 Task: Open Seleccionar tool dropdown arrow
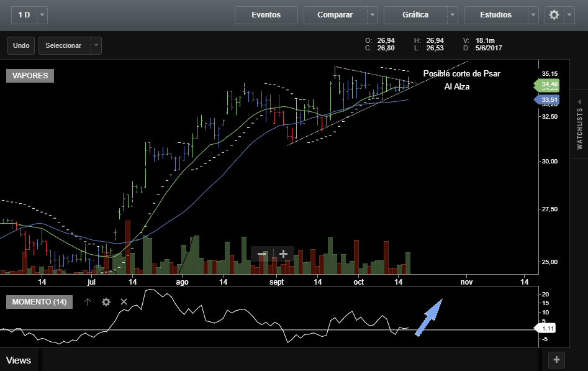point(96,45)
